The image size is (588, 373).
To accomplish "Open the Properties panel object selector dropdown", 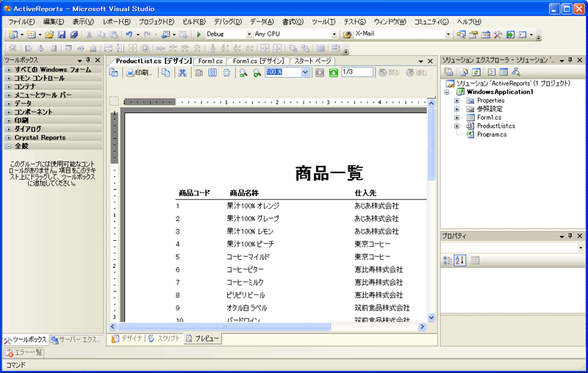I will 581,247.
